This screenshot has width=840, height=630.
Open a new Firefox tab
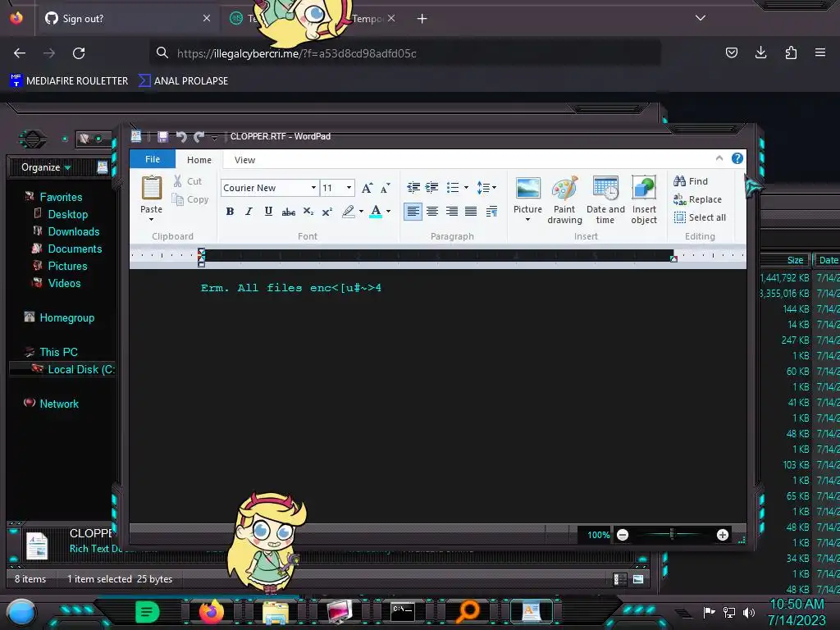click(x=422, y=19)
